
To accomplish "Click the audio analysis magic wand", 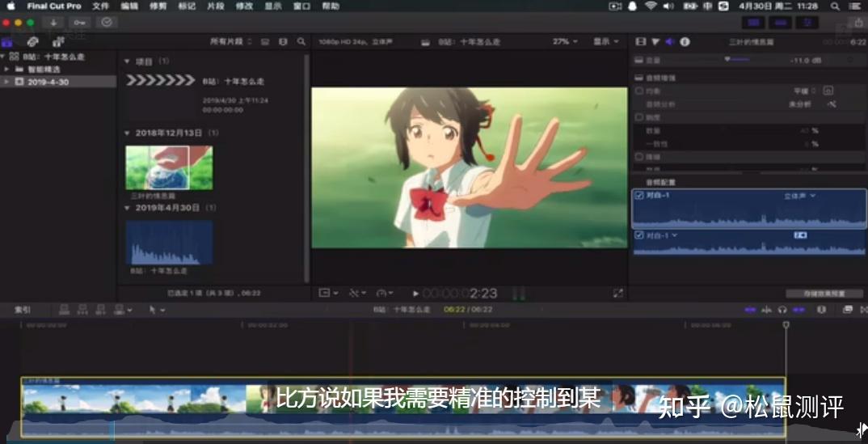I will tap(831, 104).
